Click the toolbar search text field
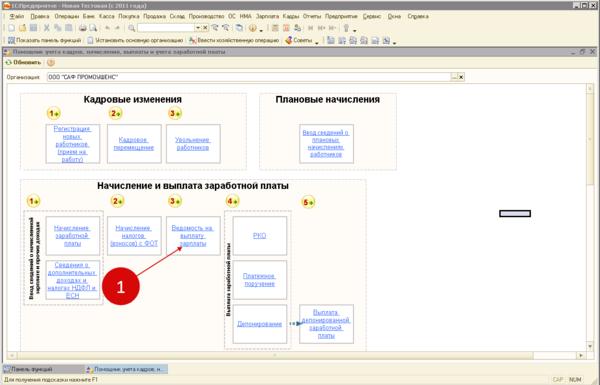600x385 pixels. (166, 28)
